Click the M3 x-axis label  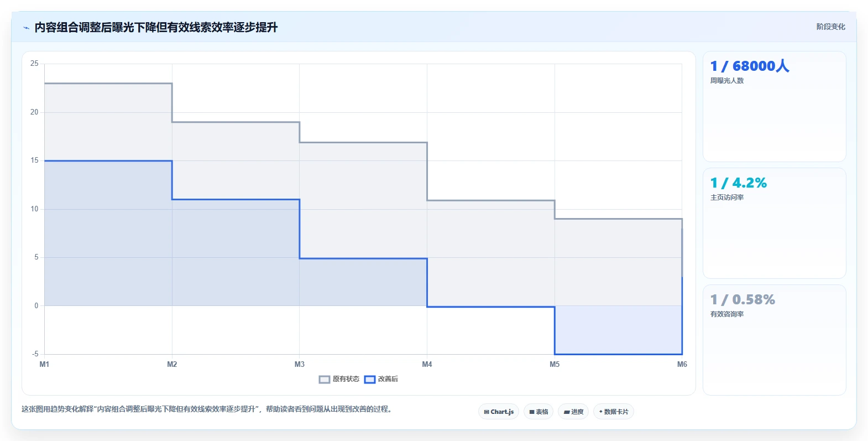(x=300, y=364)
